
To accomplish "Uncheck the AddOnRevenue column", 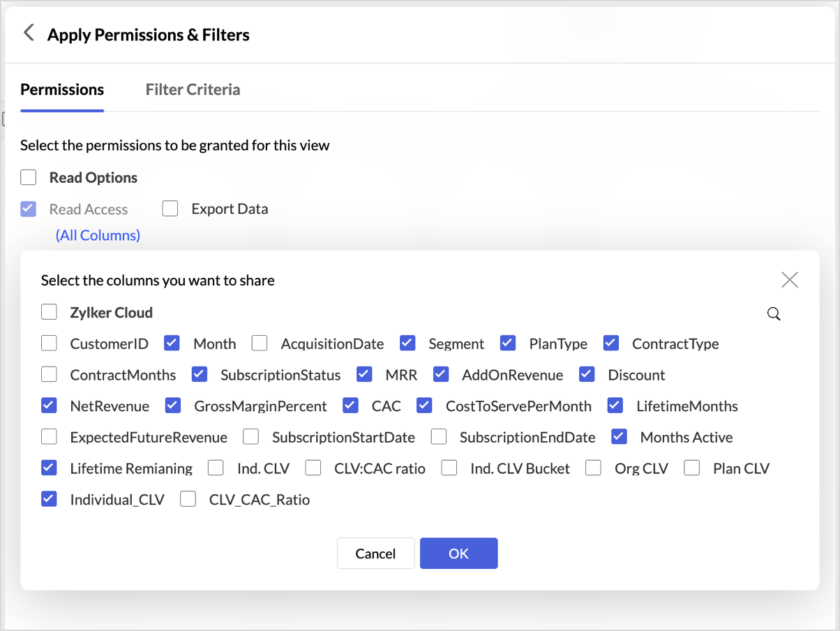I will (441, 375).
